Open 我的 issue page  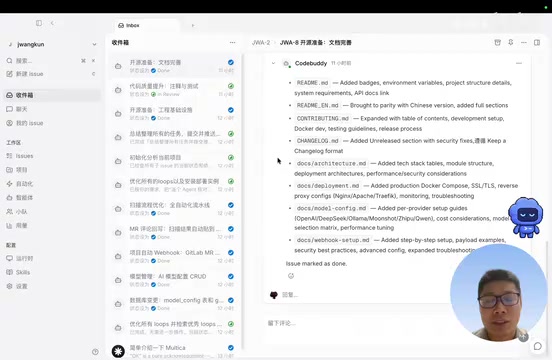pos(52,123)
